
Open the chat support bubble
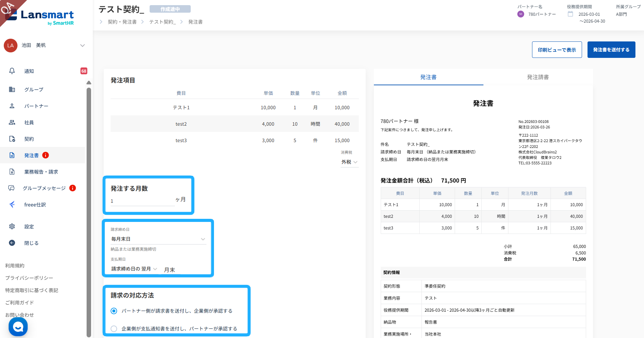(18, 327)
